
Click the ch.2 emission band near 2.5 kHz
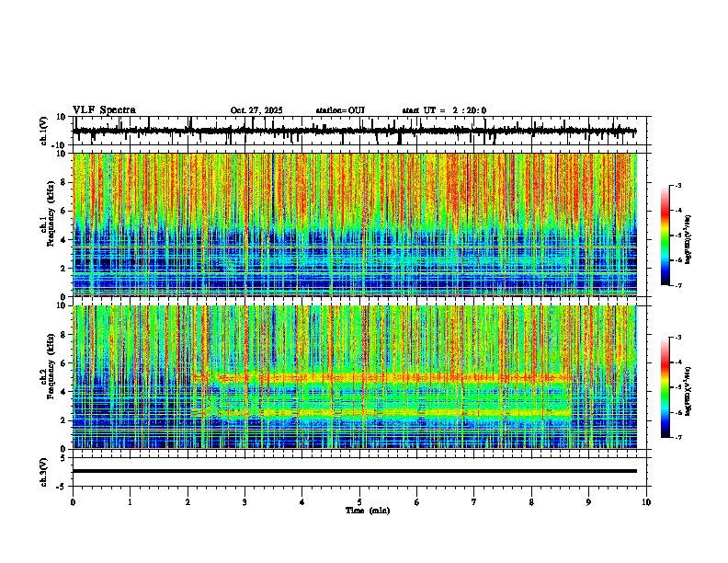click(381, 412)
